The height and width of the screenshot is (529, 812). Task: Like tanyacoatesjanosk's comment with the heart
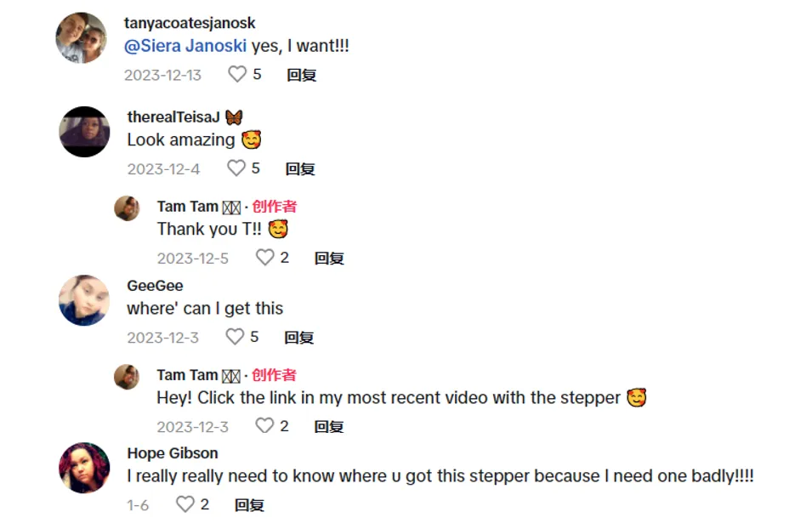(237, 75)
